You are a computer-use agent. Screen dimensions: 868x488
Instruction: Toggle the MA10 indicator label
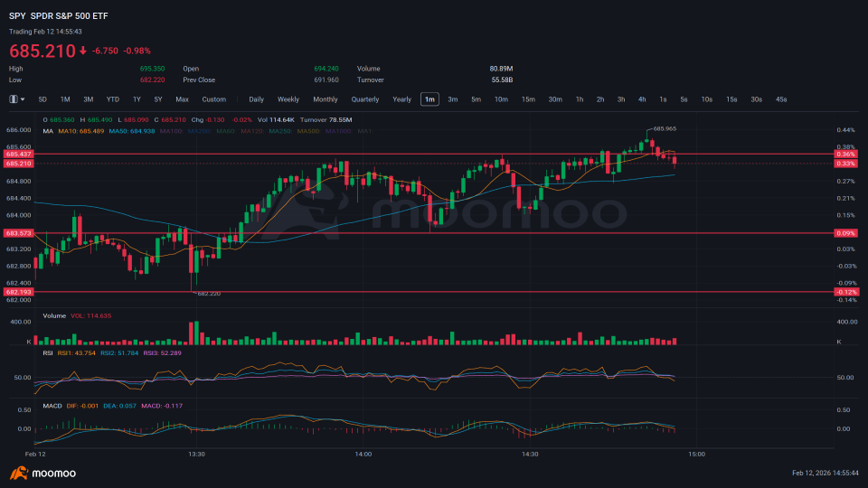pyautogui.click(x=80, y=131)
